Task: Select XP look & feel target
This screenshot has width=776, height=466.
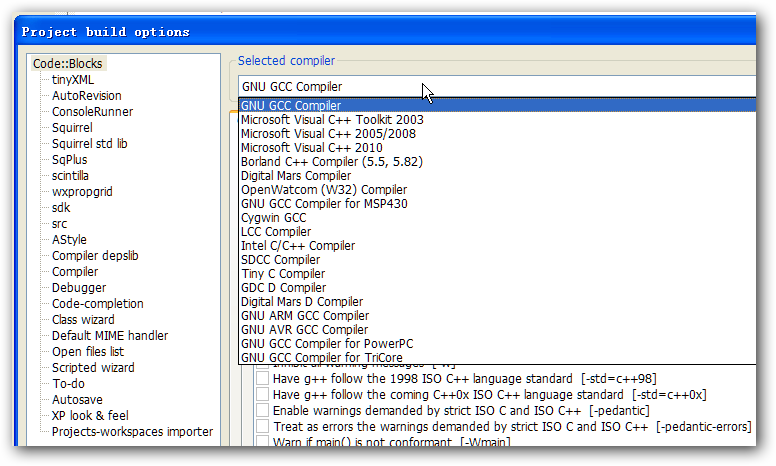Action: (x=90, y=416)
